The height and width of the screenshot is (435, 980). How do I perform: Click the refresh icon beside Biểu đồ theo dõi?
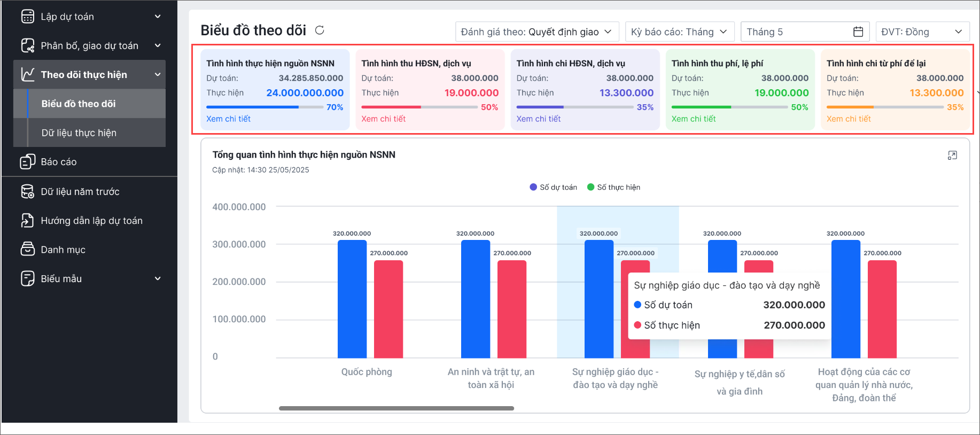pos(320,30)
